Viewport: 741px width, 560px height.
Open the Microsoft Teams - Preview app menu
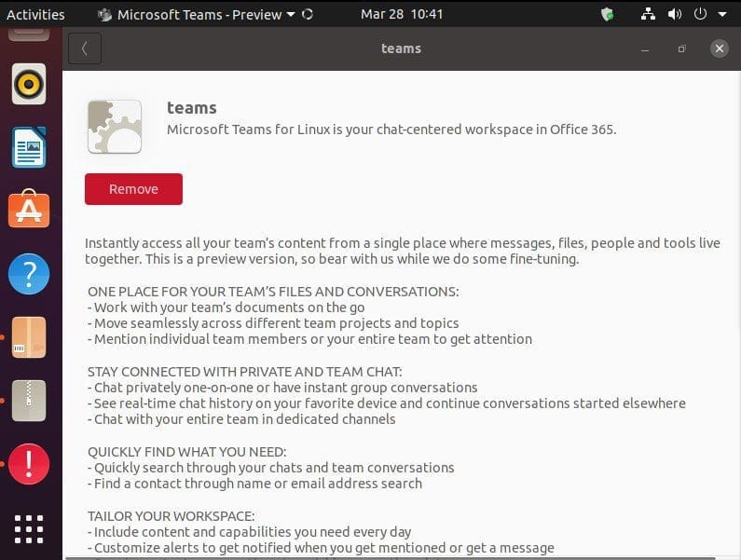pos(198,14)
